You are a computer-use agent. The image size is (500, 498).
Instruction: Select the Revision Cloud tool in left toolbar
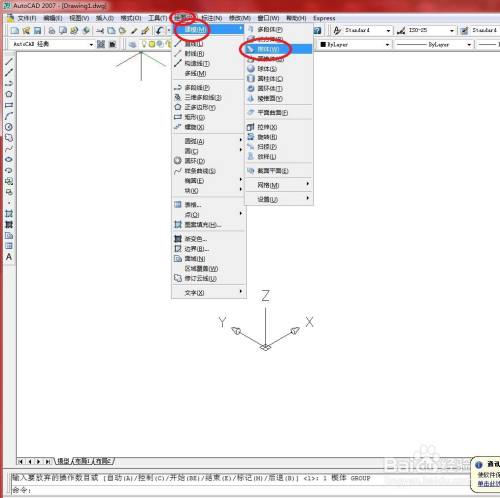pyautogui.click(x=9, y=138)
